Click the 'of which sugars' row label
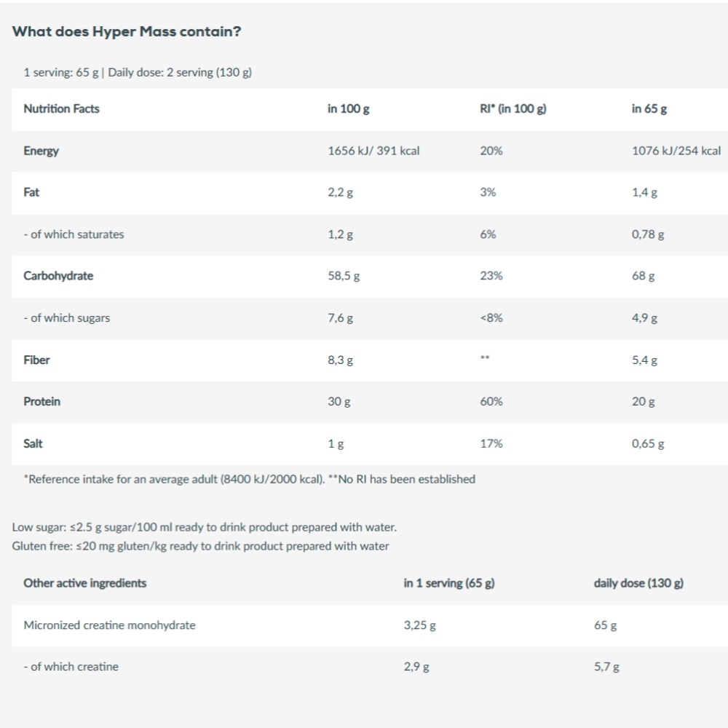The height and width of the screenshot is (728, 728). pyautogui.click(x=67, y=318)
